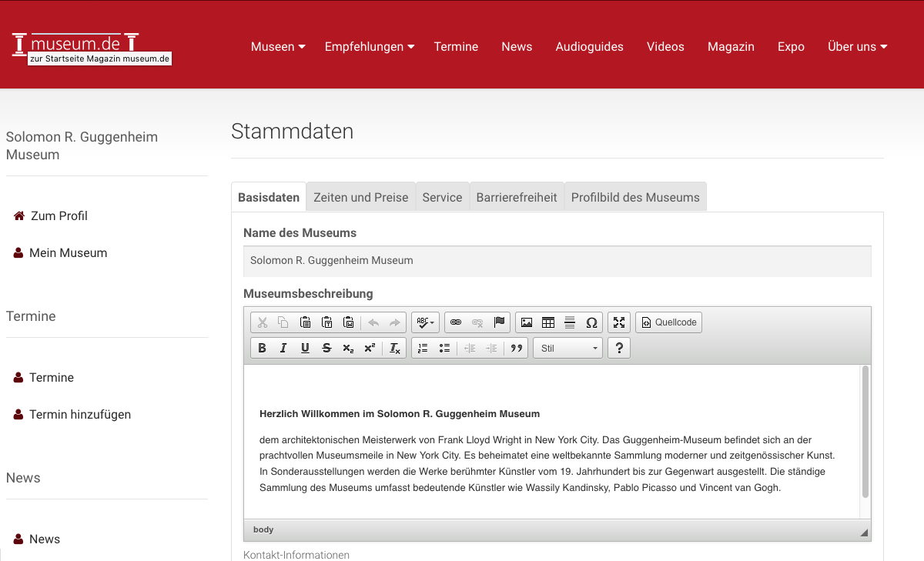Expand the Über uns menu
The height and width of the screenshot is (561, 924).
pyautogui.click(x=858, y=47)
